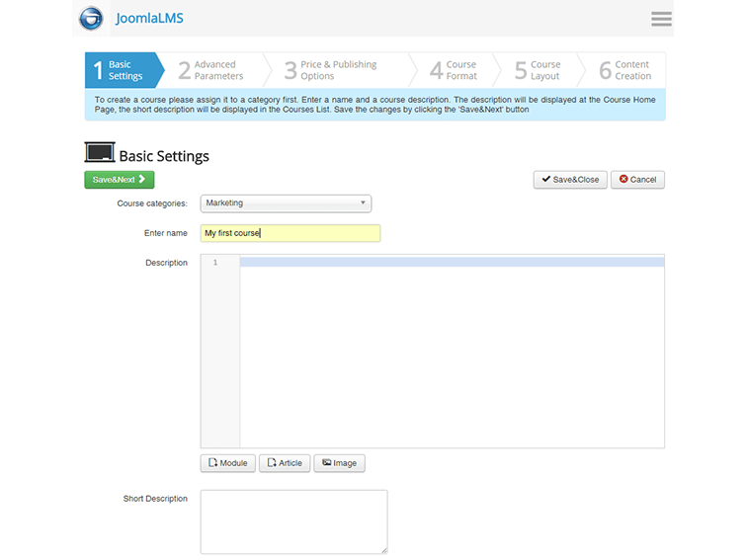
Task: Open Price & Publishing Options step
Action: tap(331, 70)
